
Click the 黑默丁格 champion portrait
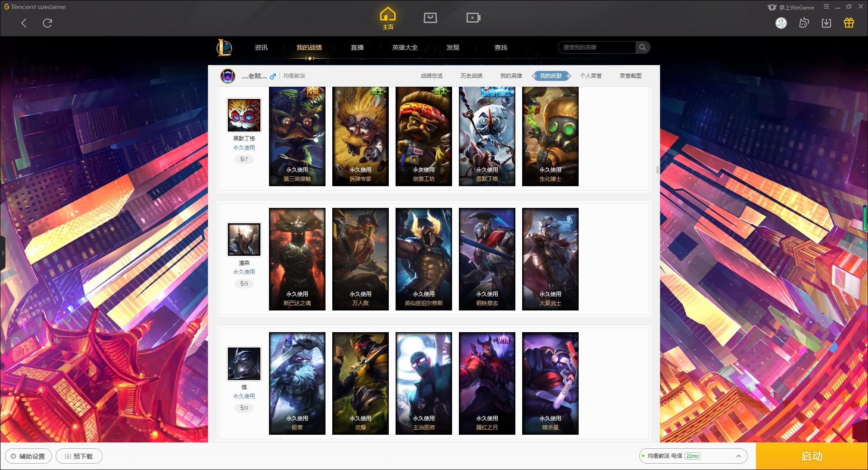point(244,115)
